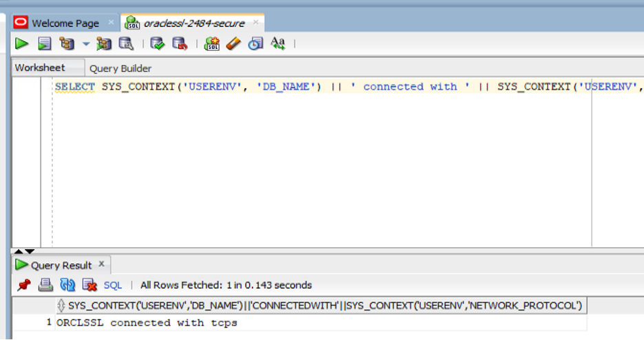Run the SQL statement with green play icon
Image resolution: width=644 pixels, height=340 pixels.
click(22, 44)
